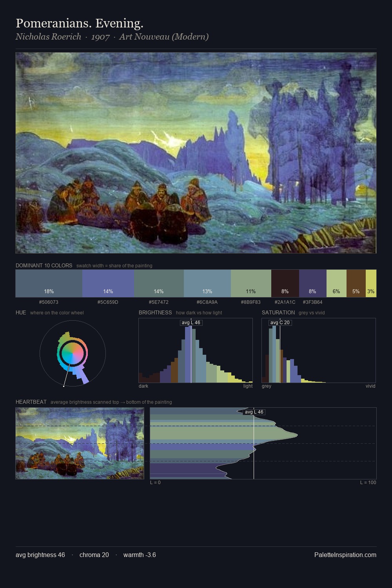This screenshot has width=392, height=588.
Task: Select the 8% dark purple swatch #3F3B64
Action: [x=312, y=283]
